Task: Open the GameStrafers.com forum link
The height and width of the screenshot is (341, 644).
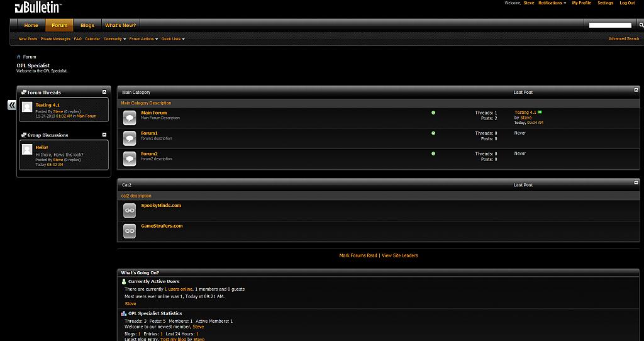Action: point(162,226)
